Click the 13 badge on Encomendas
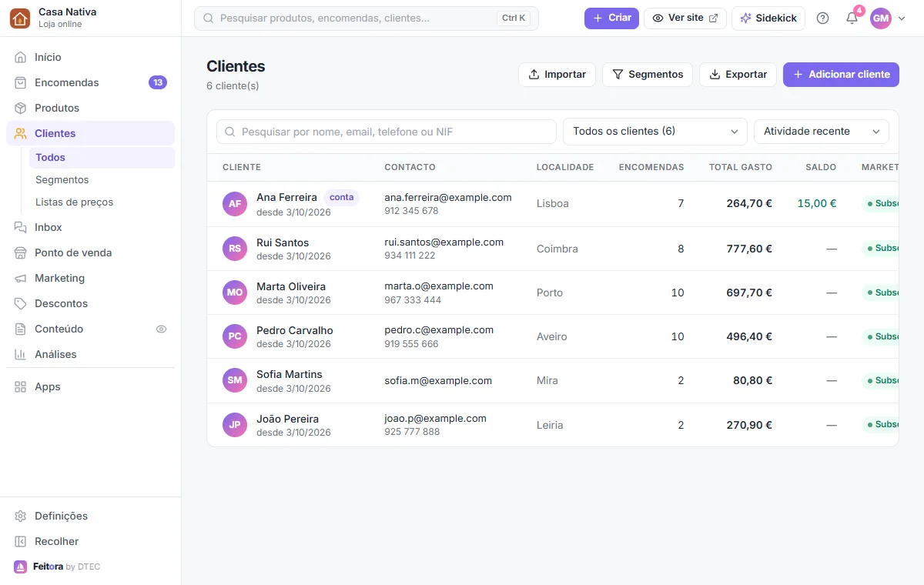 [158, 82]
